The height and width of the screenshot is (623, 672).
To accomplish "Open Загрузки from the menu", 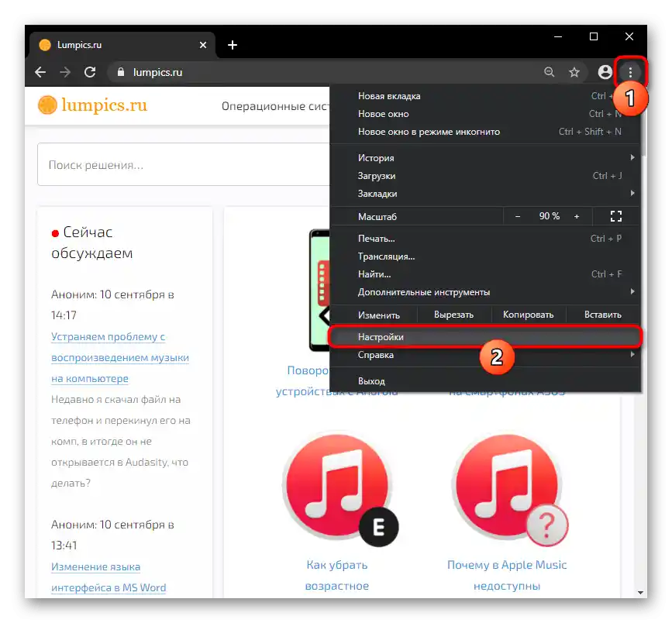I will 485,176.
